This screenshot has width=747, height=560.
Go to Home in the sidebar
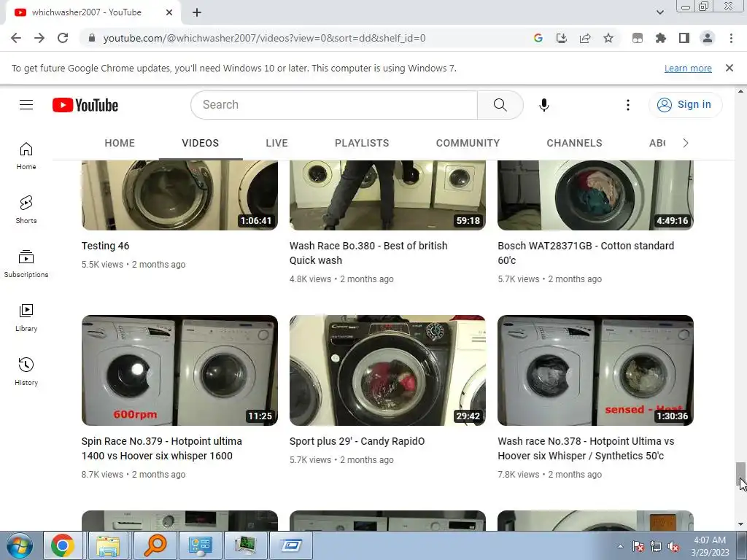tap(26, 156)
